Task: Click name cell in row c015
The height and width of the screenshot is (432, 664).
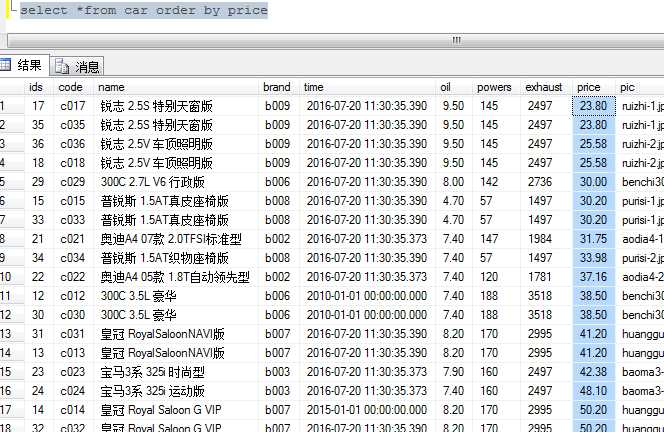Action: (177, 201)
